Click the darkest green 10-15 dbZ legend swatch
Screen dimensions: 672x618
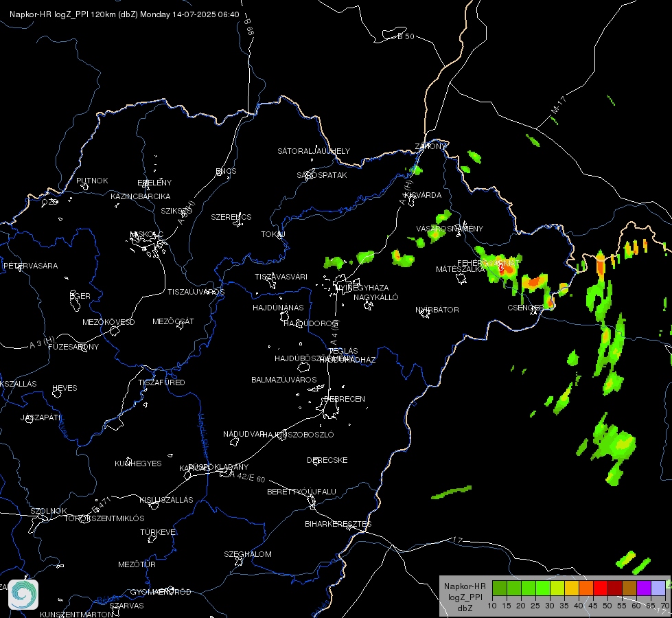pos(499,588)
